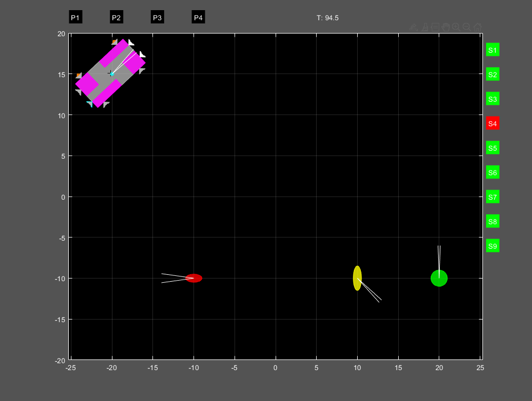Click the P1 button
The width and height of the screenshot is (532, 401).
tap(75, 17)
